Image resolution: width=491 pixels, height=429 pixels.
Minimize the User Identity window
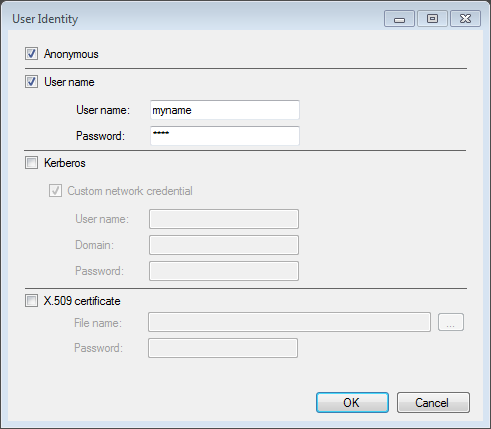click(x=399, y=19)
